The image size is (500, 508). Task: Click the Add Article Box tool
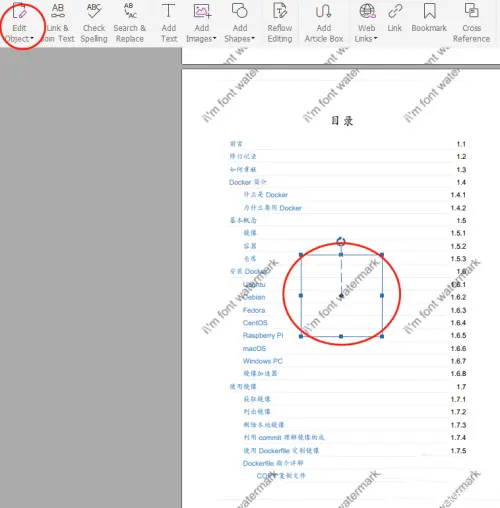[x=324, y=24]
